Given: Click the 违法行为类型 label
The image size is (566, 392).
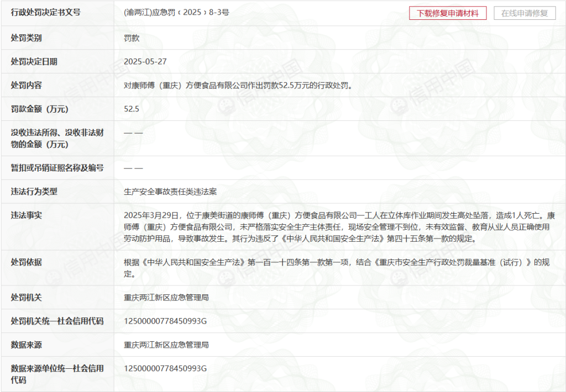Looking at the screenshot, I should point(34,192).
